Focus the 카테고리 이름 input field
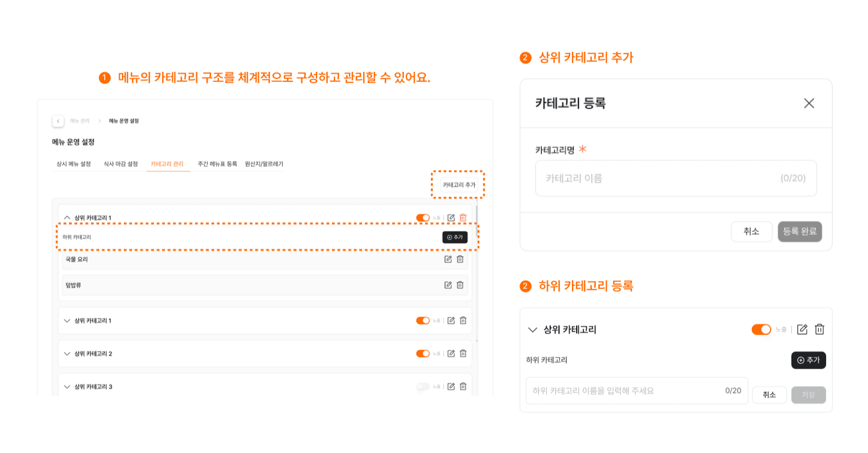Image resolution: width=868 pixels, height=453 pixels. pos(676,178)
